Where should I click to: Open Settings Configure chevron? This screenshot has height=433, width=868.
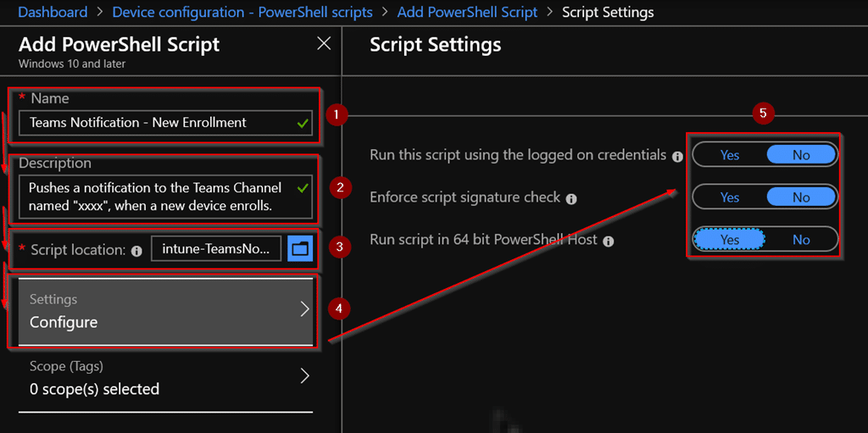[304, 309]
